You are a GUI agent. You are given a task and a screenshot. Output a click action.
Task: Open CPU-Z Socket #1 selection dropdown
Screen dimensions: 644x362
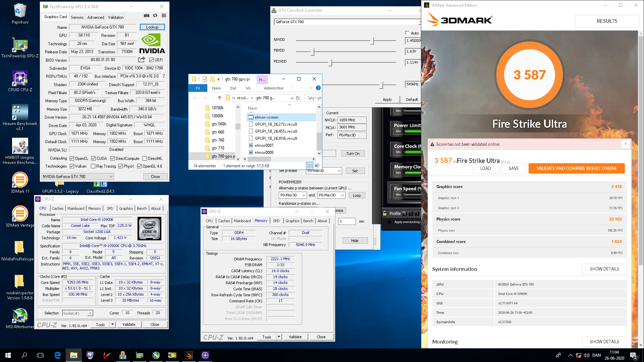point(77,313)
